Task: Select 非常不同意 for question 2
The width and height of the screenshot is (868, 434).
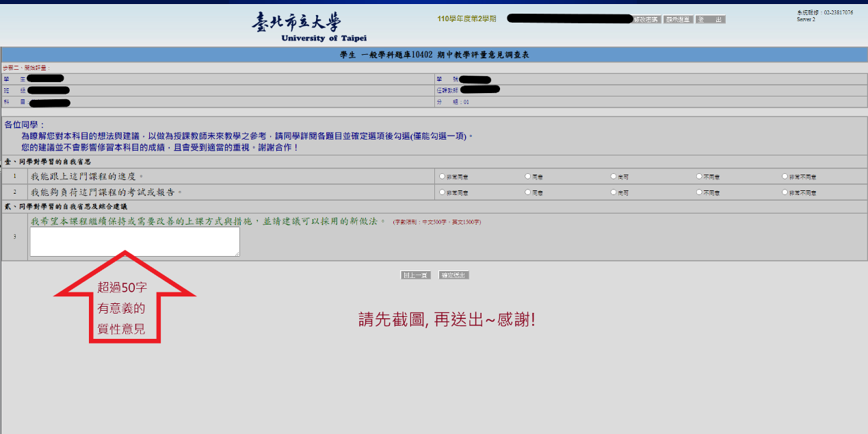Action: (x=785, y=192)
